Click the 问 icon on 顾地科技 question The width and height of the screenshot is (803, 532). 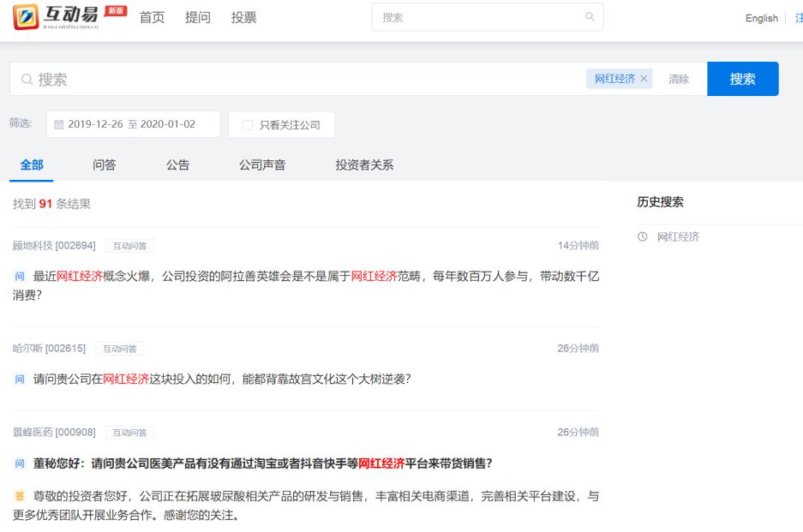(20, 277)
